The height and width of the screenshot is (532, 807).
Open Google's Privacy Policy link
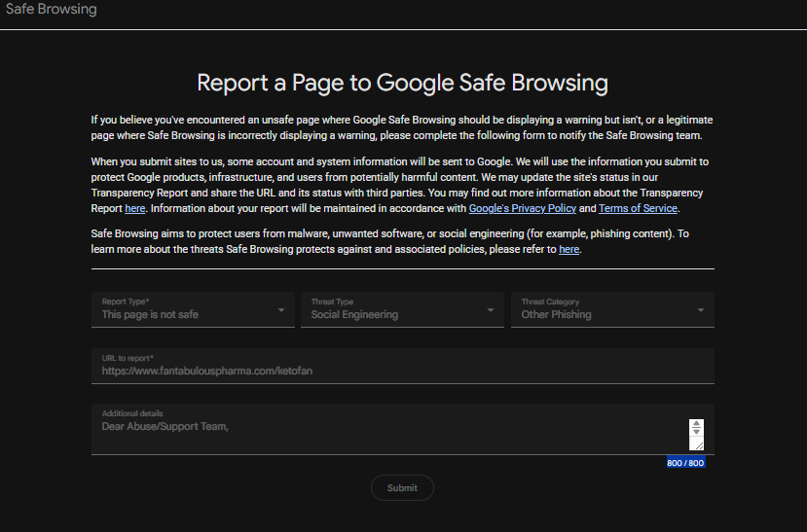pos(523,208)
